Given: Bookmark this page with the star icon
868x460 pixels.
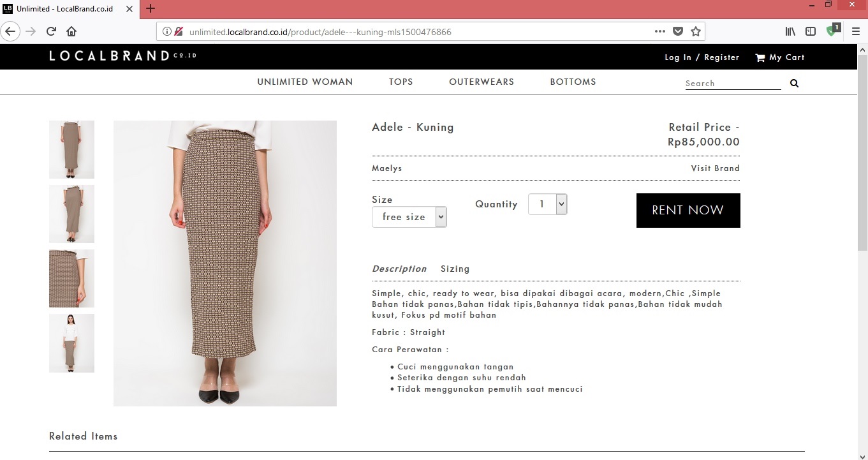Looking at the screenshot, I should pos(696,31).
